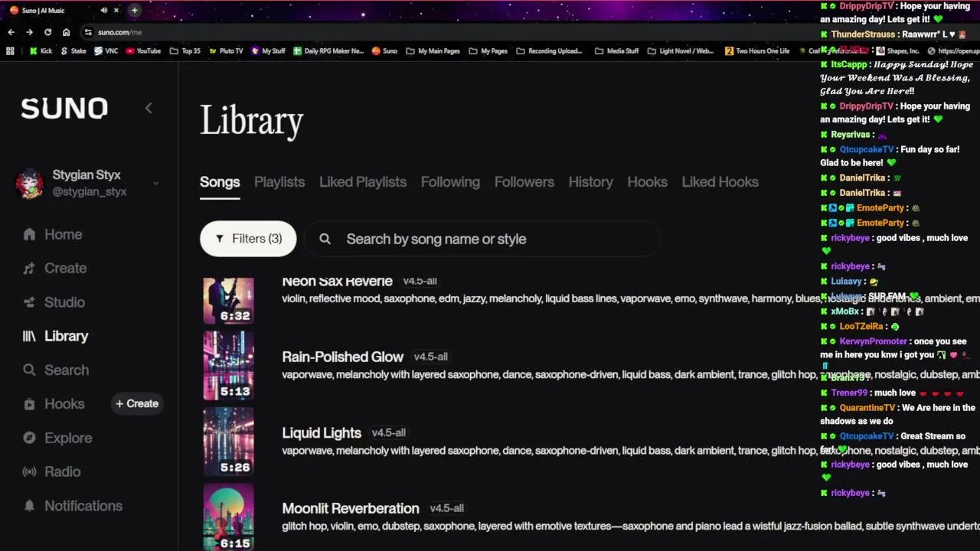
Task: Open the Recording Upload bookmark folder
Action: [549, 51]
